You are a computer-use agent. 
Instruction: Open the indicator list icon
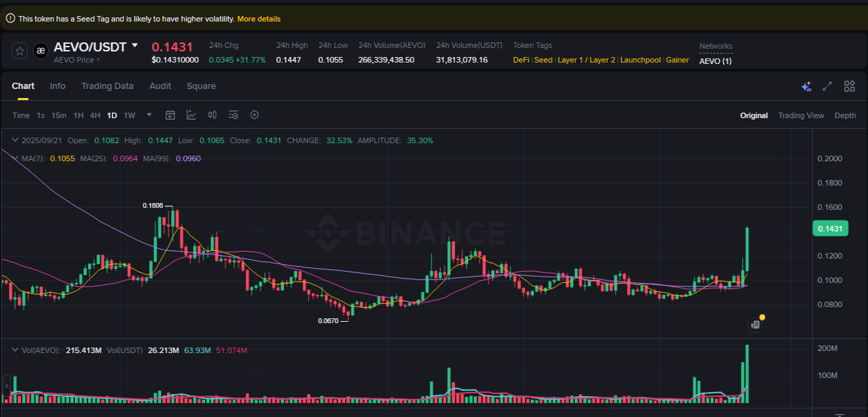point(233,115)
